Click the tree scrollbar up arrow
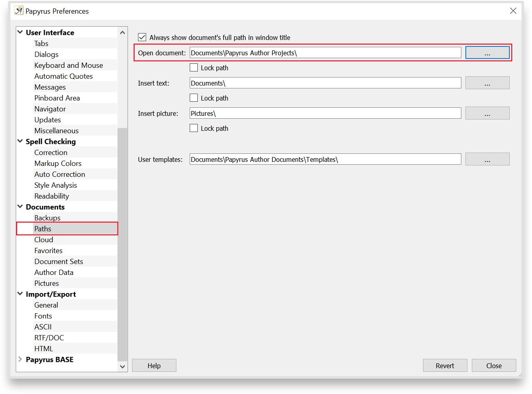The width and height of the screenshot is (532, 394). point(122,32)
